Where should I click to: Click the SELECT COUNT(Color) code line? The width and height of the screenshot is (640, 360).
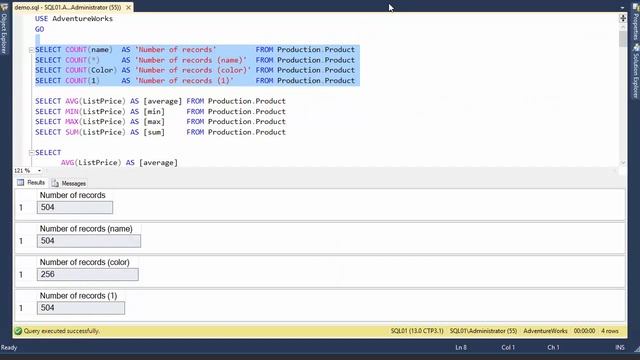pyautogui.click(x=195, y=70)
